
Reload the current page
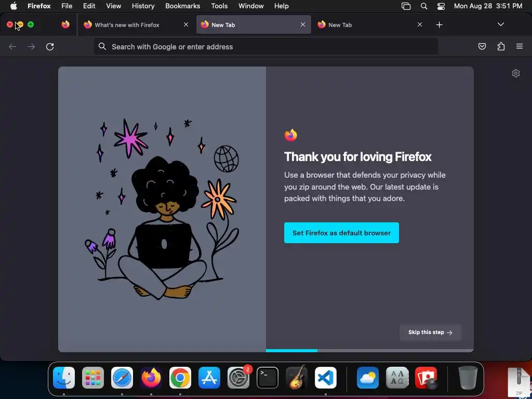(x=50, y=46)
